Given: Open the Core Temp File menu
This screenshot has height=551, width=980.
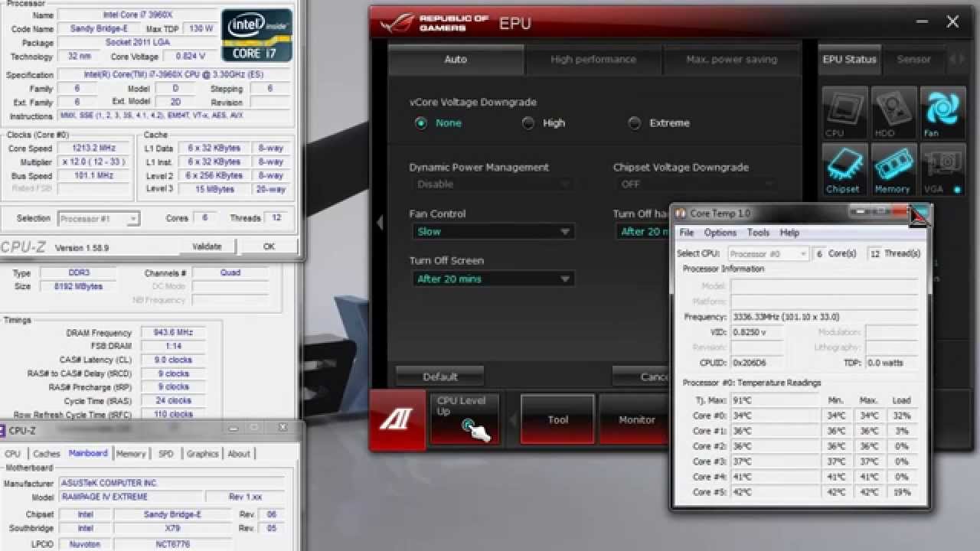Looking at the screenshot, I should tap(687, 233).
